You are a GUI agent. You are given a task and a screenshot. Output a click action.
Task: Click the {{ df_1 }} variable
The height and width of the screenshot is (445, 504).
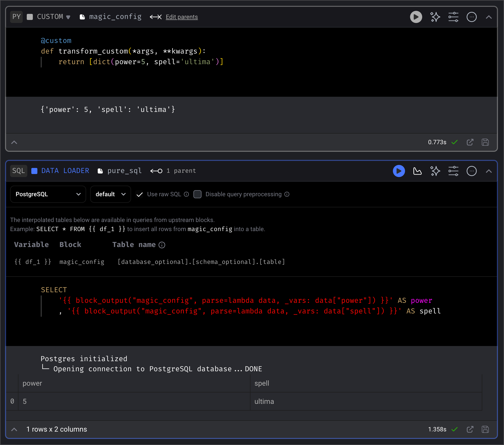pos(33,262)
